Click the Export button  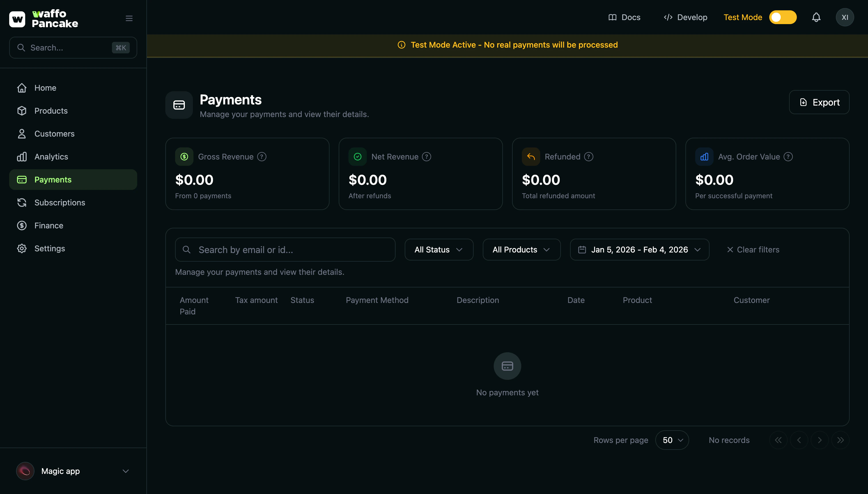click(x=819, y=102)
